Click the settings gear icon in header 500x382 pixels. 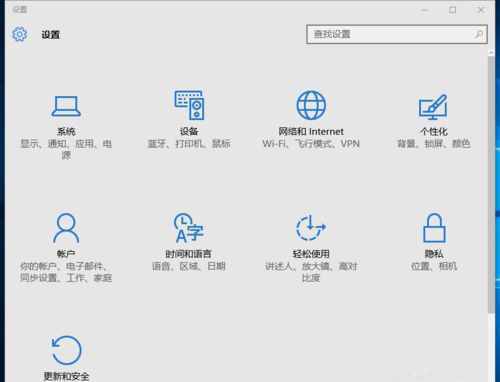pos(20,34)
